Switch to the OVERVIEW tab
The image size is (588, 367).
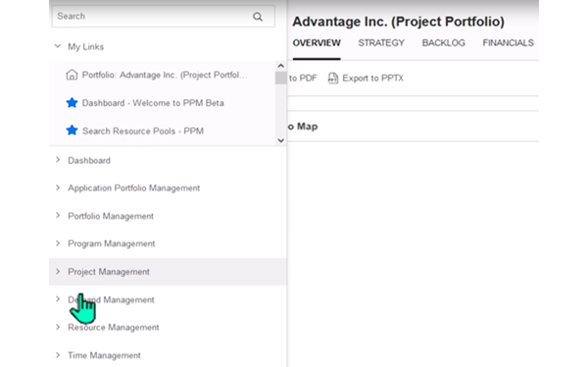pos(317,43)
